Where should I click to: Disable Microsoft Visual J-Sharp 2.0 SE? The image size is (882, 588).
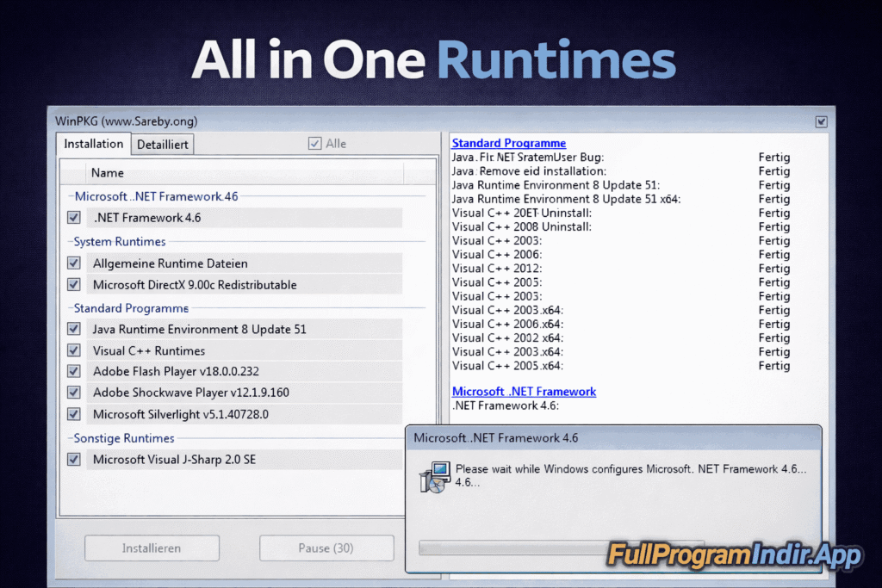coord(73,459)
